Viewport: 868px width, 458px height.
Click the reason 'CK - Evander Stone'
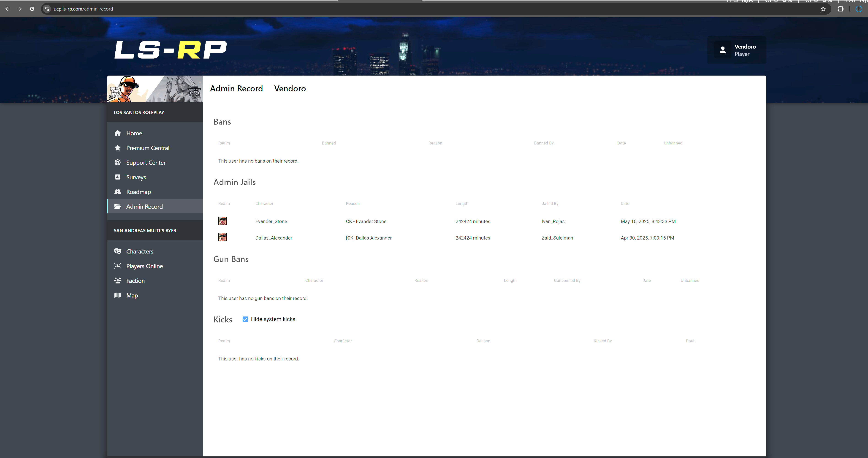366,221
